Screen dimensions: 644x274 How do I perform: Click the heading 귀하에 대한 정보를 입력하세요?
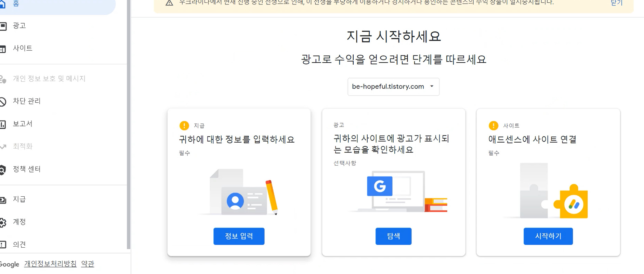click(x=237, y=140)
